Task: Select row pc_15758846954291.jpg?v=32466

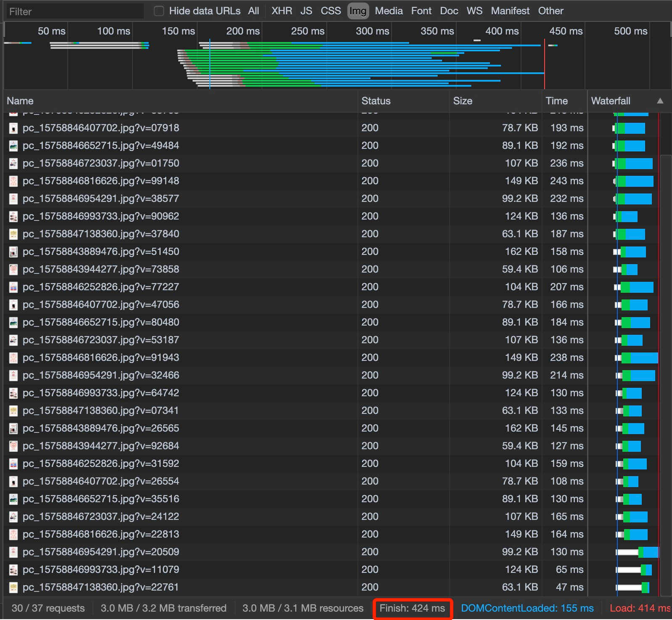Action: click(336, 375)
